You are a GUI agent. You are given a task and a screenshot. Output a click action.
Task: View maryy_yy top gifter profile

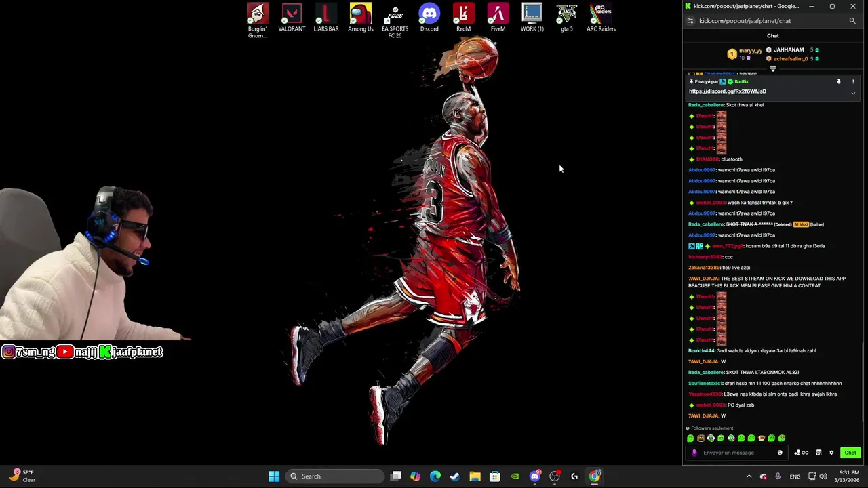[751, 50]
